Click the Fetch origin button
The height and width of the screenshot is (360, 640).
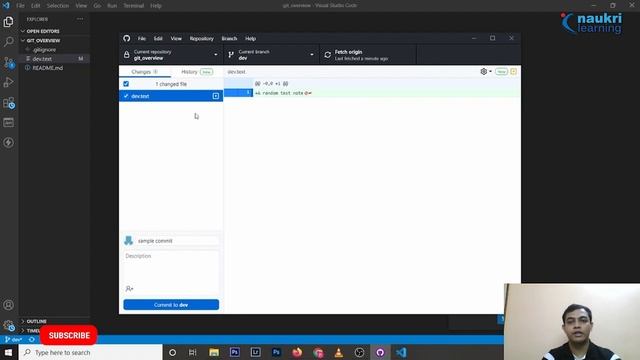[368, 55]
